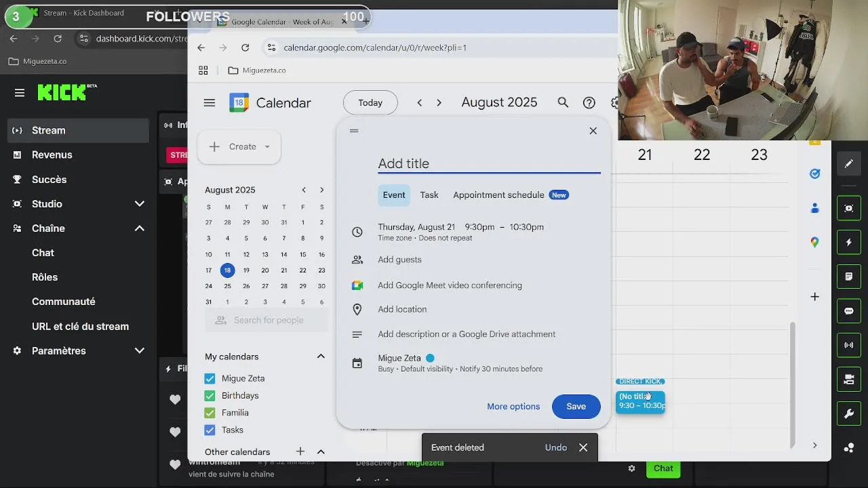Select the Event tab
This screenshot has height=488, width=868.
click(x=394, y=195)
